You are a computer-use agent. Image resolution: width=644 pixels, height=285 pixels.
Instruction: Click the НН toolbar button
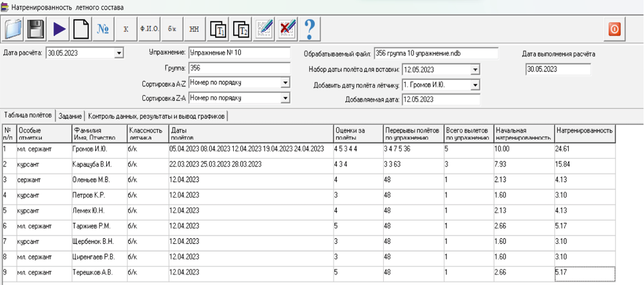pyautogui.click(x=194, y=28)
